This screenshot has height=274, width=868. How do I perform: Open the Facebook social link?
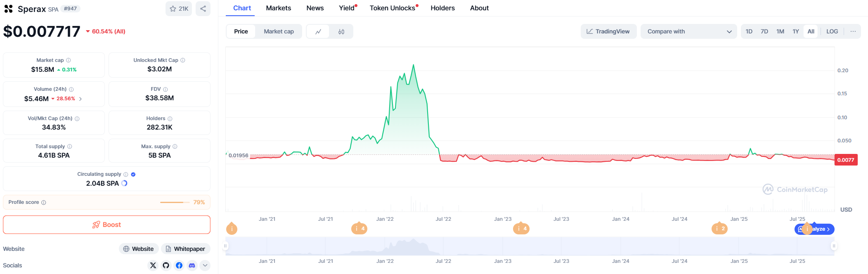coord(179,265)
